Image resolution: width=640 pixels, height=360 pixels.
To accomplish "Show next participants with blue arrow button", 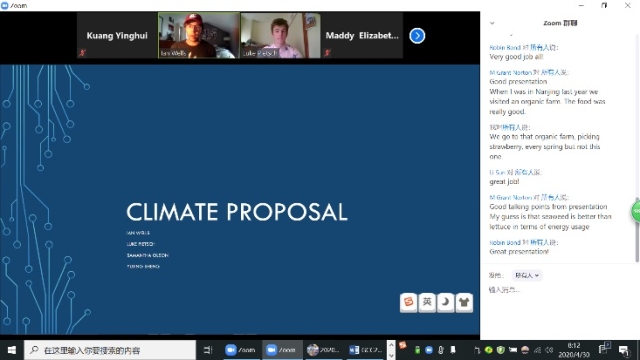I will 417,36.
